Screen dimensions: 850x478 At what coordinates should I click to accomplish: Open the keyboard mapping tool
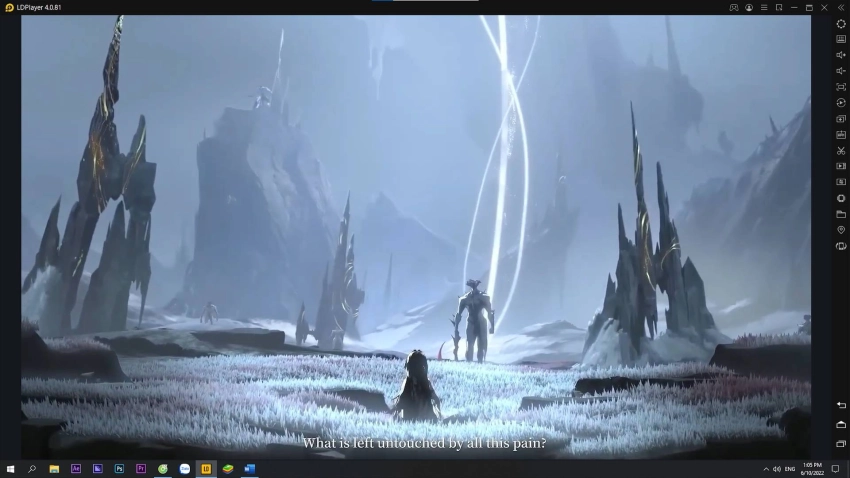(x=841, y=40)
